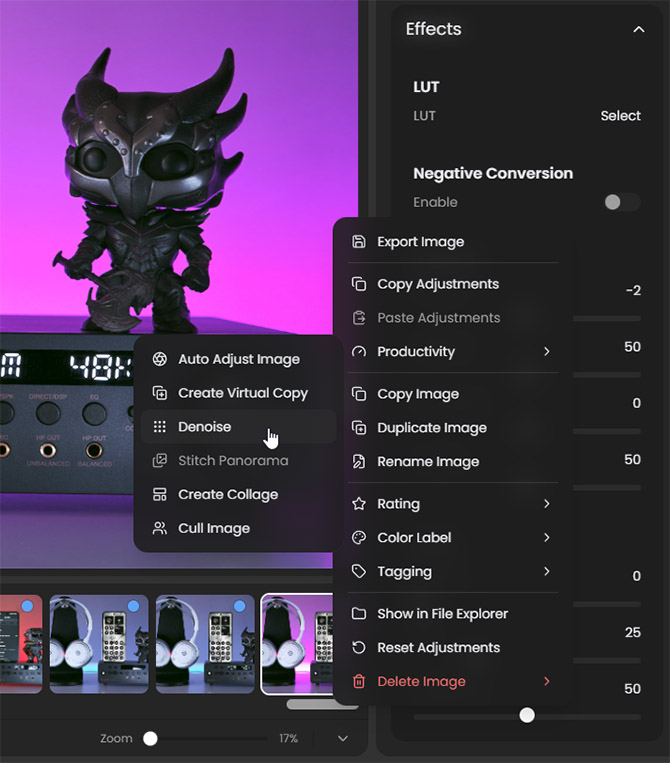Open the Rating submenu arrow
The height and width of the screenshot is (763, 670).
546,504
